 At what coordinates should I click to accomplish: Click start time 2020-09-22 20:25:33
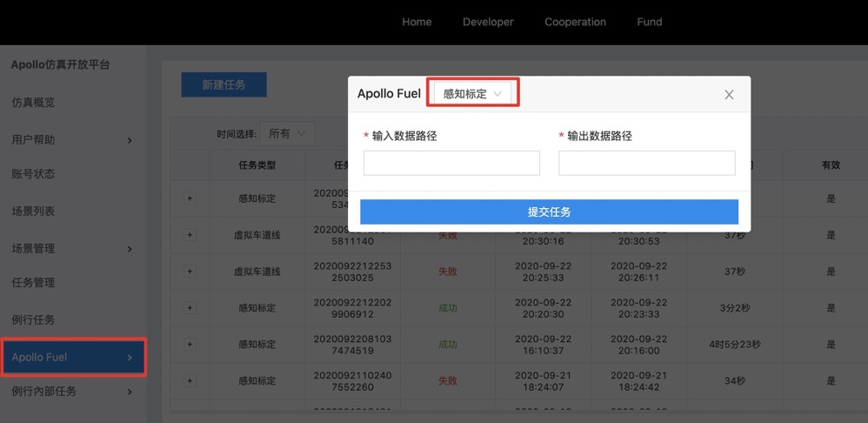tap(543, 272)
